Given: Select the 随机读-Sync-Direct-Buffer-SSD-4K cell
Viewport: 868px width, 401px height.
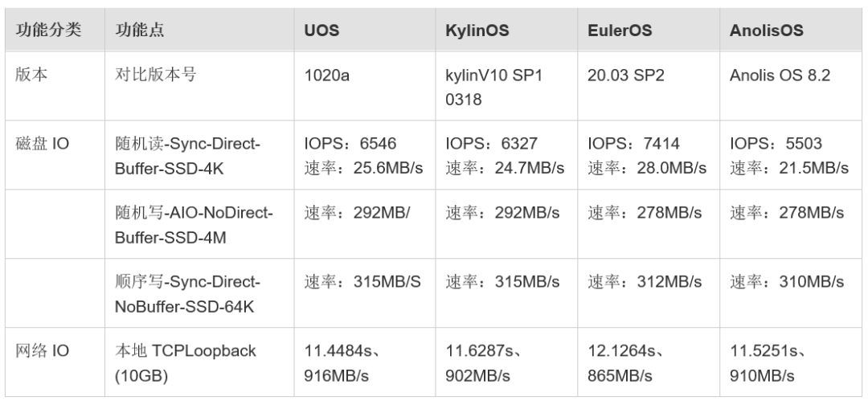Looking at the screenshot, I should tap(190, 156).
